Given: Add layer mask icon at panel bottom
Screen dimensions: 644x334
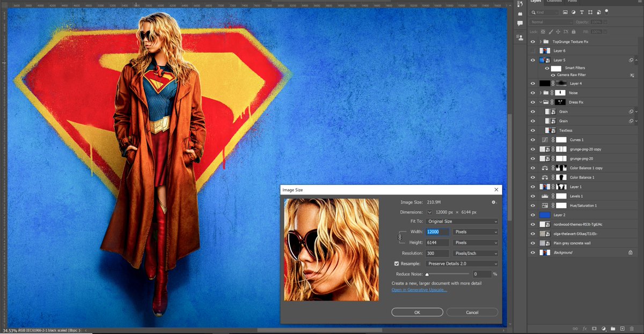Looking at the screenshot, I should tap(594, 328).
